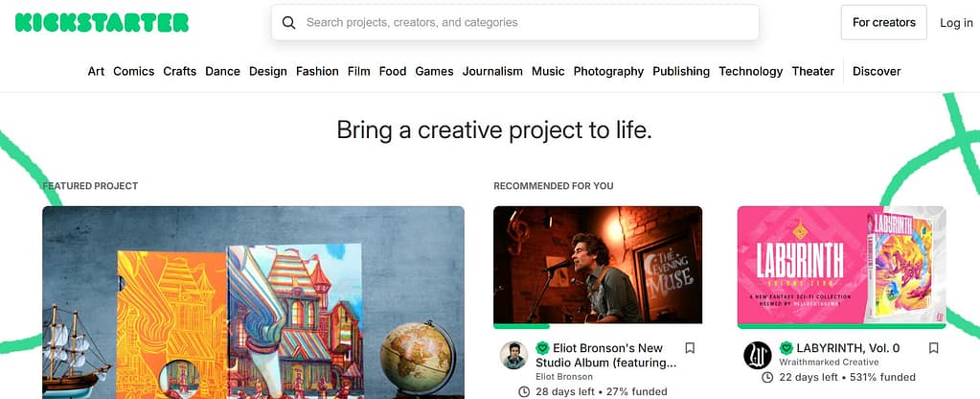Click the Wraithmarked Creative creator name
Viewport: 980px width, 399px height.
click(x=829, y=363)
